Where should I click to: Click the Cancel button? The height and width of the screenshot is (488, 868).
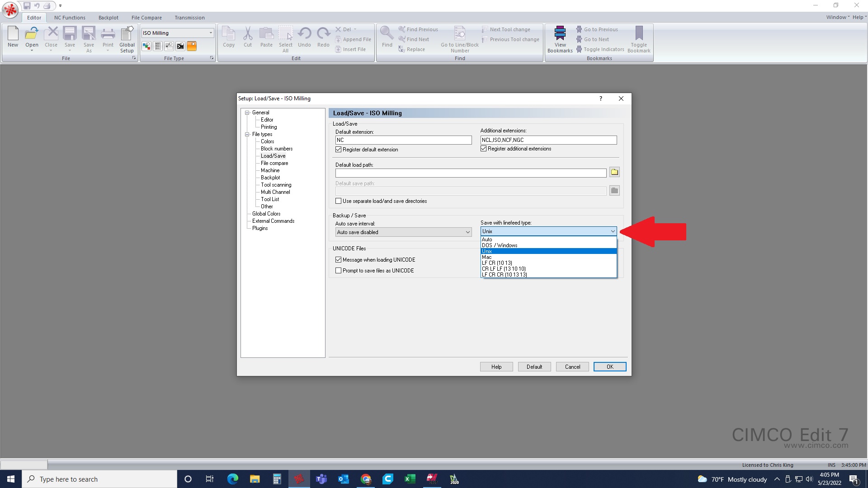572,367
